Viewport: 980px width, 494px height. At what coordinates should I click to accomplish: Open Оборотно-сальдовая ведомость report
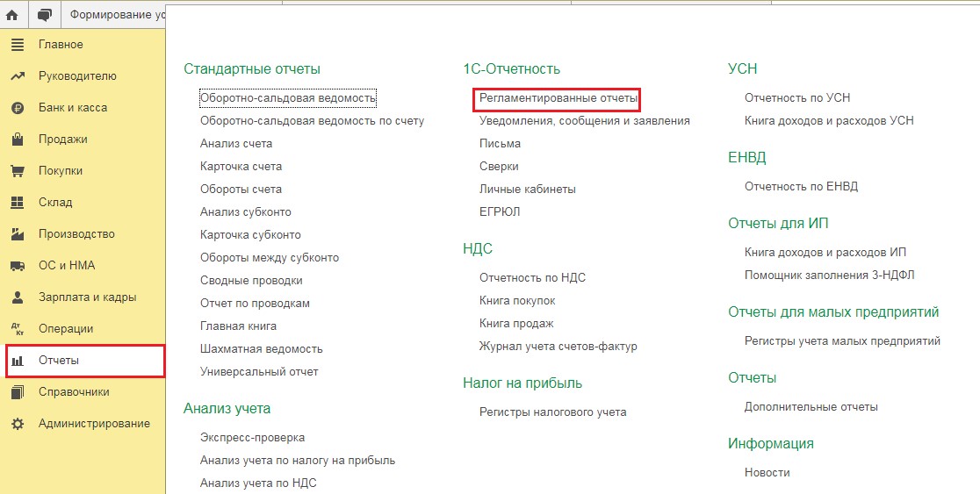tap(288, 98)
